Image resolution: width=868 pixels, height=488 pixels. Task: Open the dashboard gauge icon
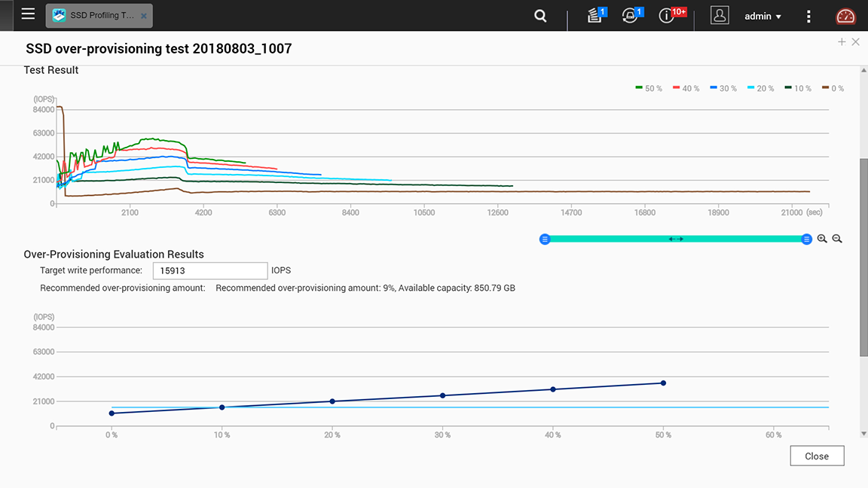point(846,16)
